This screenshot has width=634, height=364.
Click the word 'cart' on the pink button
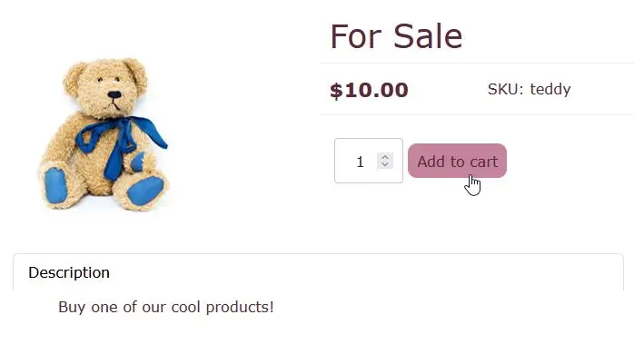coord(483,162)
